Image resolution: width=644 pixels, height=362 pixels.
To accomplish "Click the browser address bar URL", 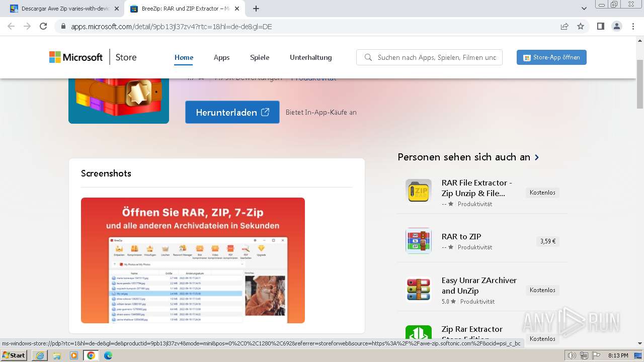I will point(172,27).
